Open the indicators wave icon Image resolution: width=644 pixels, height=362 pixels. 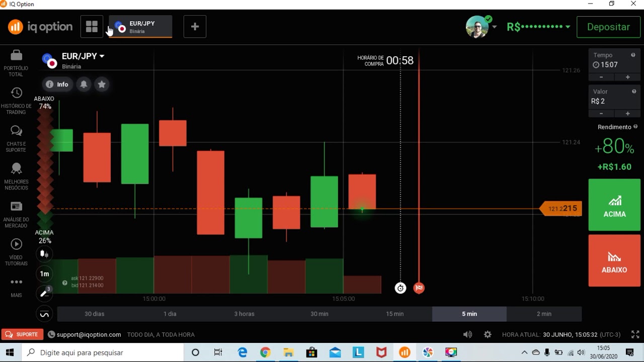(x=44, y=315)
